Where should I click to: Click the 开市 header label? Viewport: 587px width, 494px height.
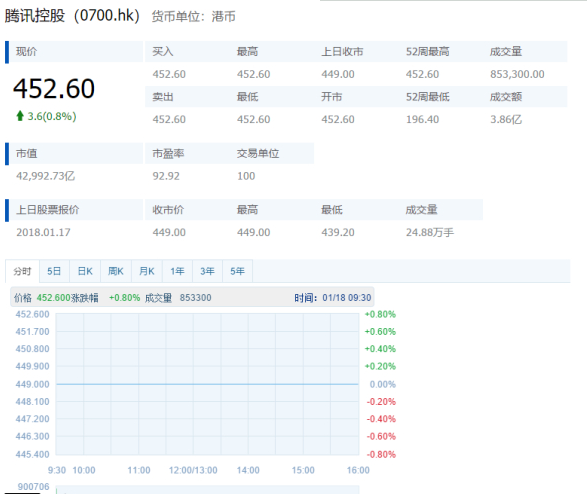coord(332,97)
